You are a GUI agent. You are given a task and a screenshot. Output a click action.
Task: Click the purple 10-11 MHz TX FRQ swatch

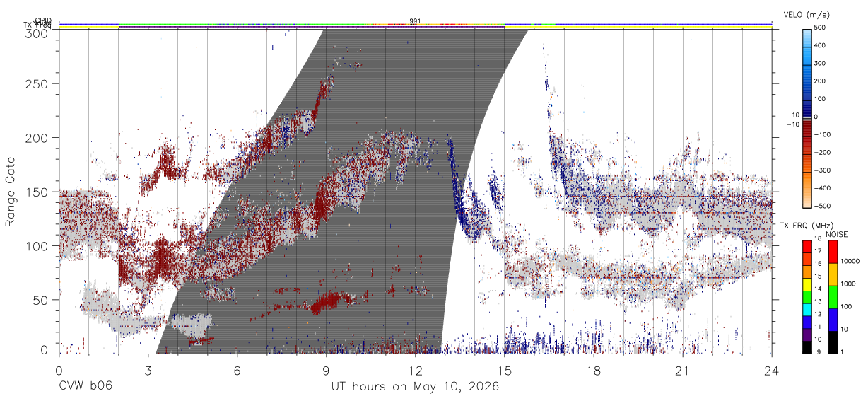(x=807, y=334)
